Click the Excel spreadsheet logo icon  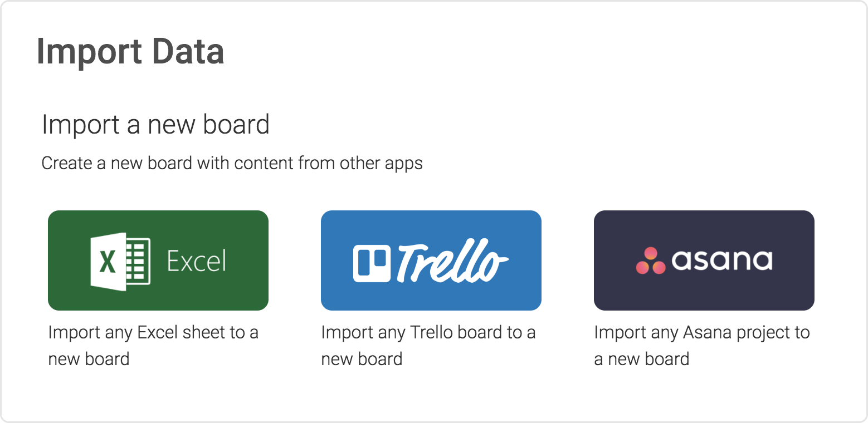(120, 261)
